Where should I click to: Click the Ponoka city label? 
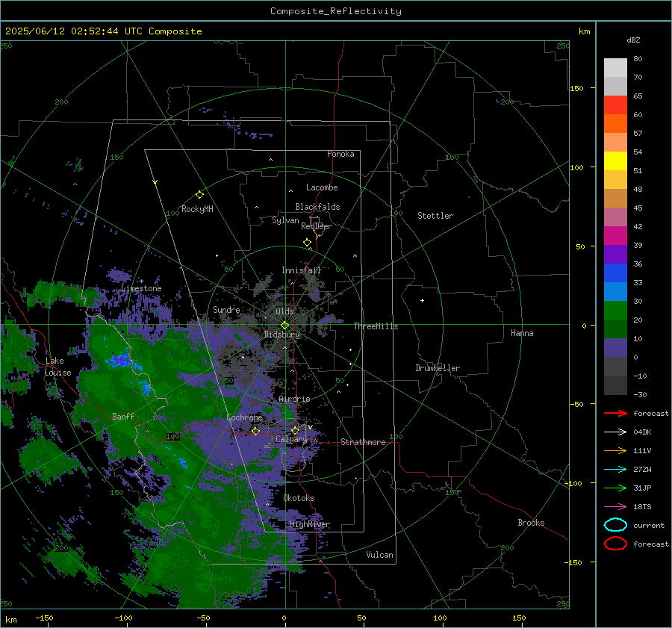340,154
